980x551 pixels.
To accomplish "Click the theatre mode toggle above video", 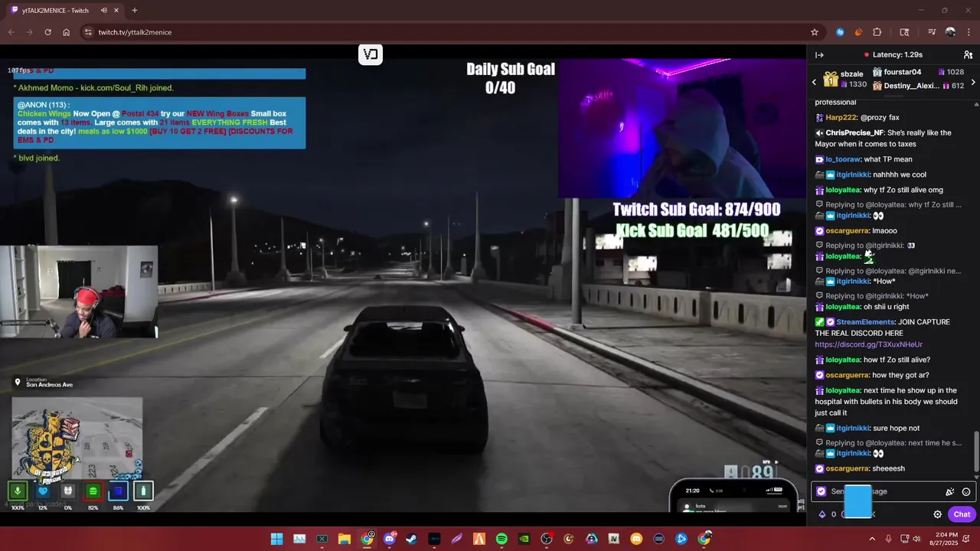I will [x=371, y=54].
